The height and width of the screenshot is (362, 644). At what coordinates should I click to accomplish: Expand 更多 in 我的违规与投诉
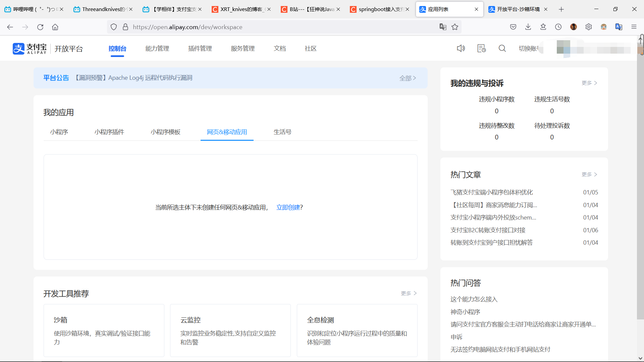(589, 83)
